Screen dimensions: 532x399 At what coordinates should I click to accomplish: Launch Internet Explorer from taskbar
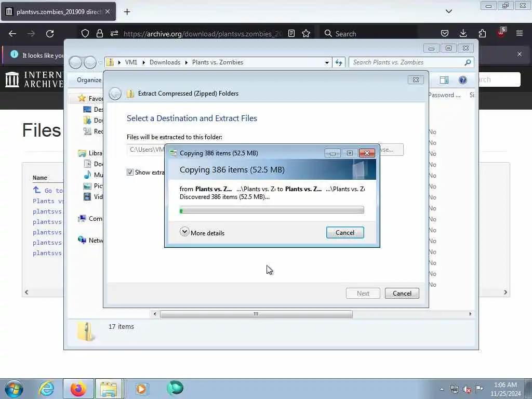(46, 389)
